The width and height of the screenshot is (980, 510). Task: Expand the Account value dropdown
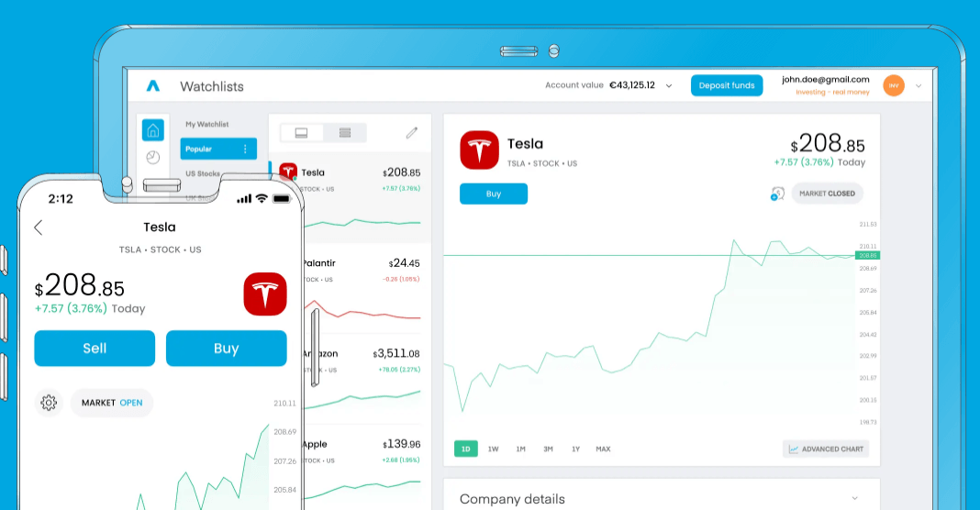(x=669, y=85)
